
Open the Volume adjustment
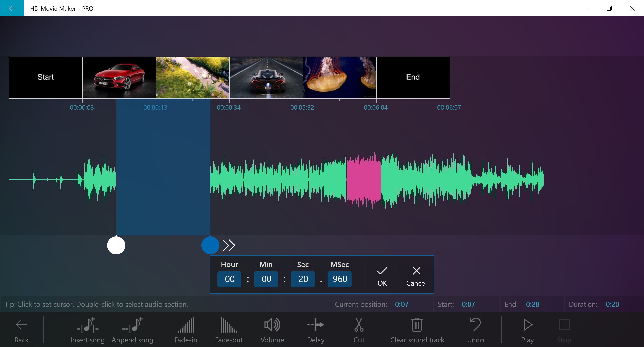pos(272,330)
